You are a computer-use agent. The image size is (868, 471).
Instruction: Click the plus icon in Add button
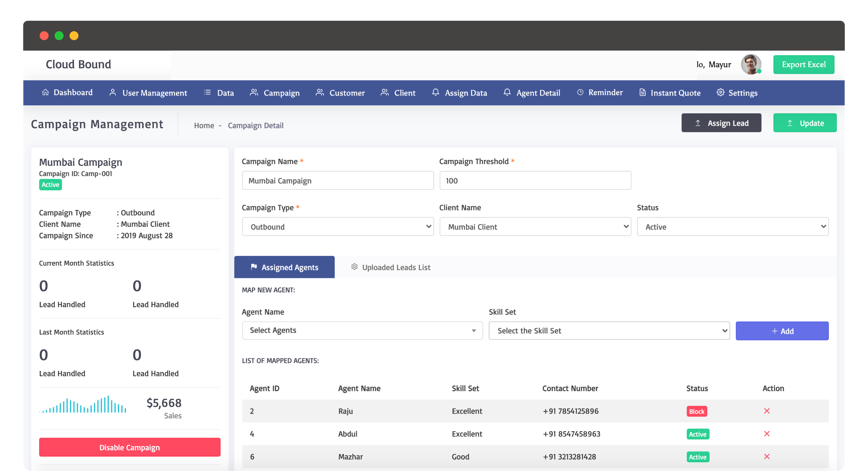(x=774, y=331)
